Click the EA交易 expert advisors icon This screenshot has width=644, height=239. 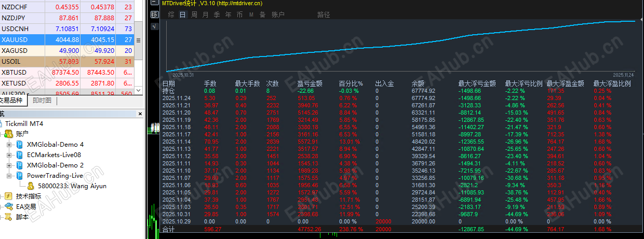click(x=8, y=206)
